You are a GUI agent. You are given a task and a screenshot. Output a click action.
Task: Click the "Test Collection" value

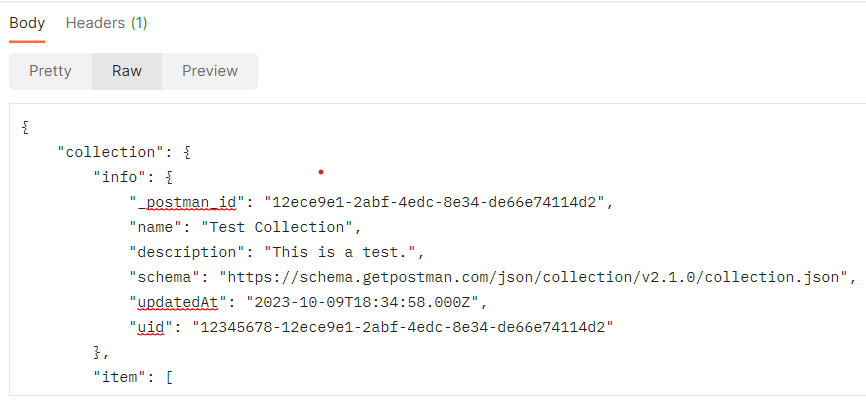272,227
